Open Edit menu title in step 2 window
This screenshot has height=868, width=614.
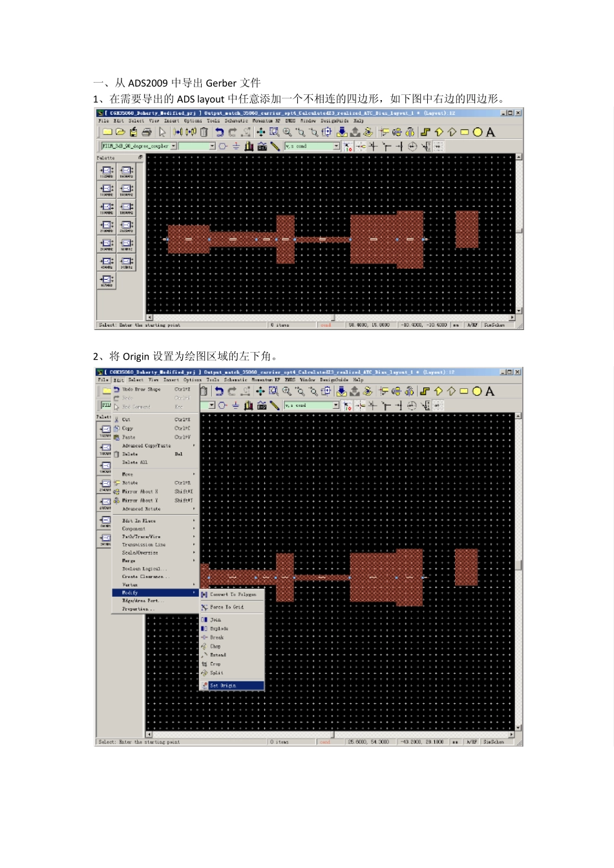(x=119, y=380)
